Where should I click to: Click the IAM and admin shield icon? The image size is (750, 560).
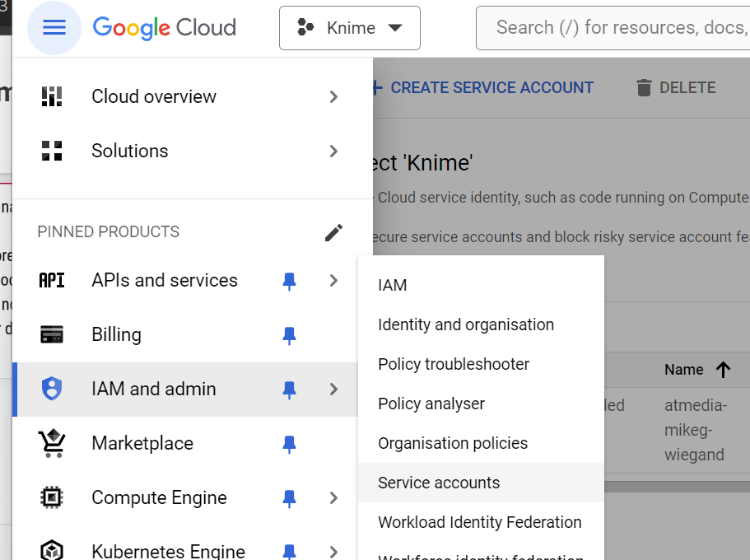(52, 389)
